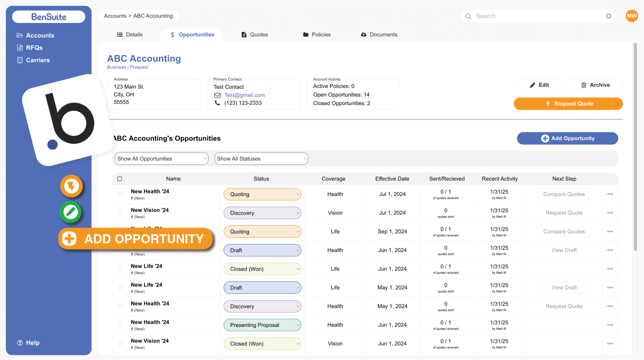This screenshot has width=644, height=360.
Task: Click the blue Add Opportunity button
Action: click(x=568, y=139)
